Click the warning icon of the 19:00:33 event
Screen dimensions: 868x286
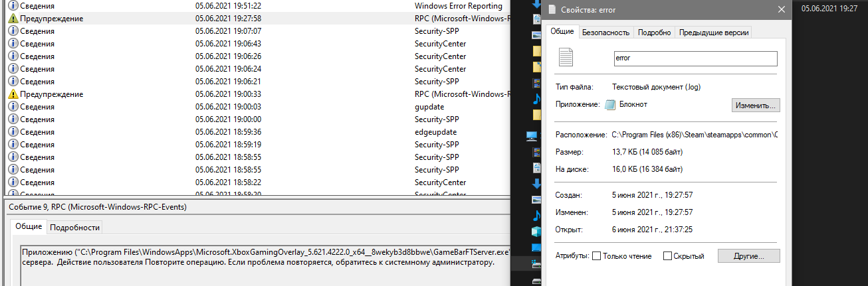tap(13, 94)
